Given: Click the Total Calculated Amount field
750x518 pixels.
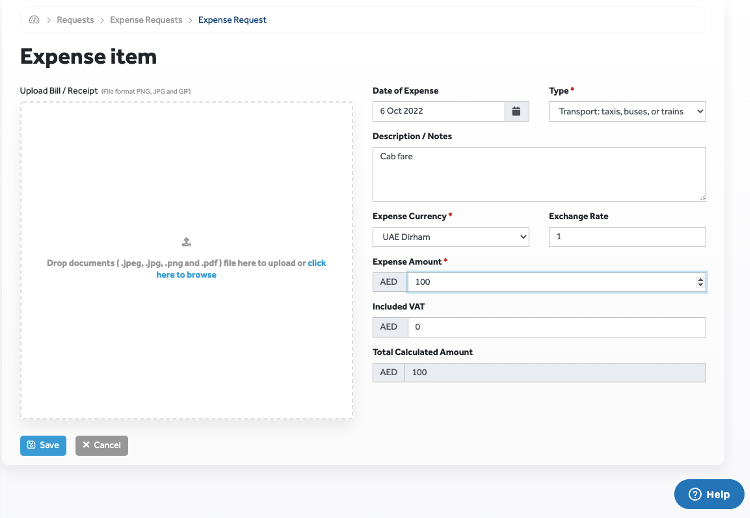Looking at the screenshot, I should coord(554,372).
